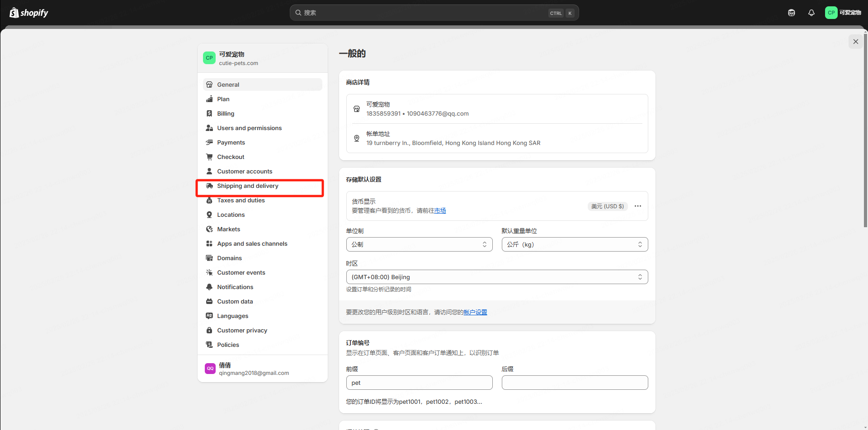Screen dimensions: 868x430
Task: Click the Locations pin icon in sidebar
Action: [209, 215]
